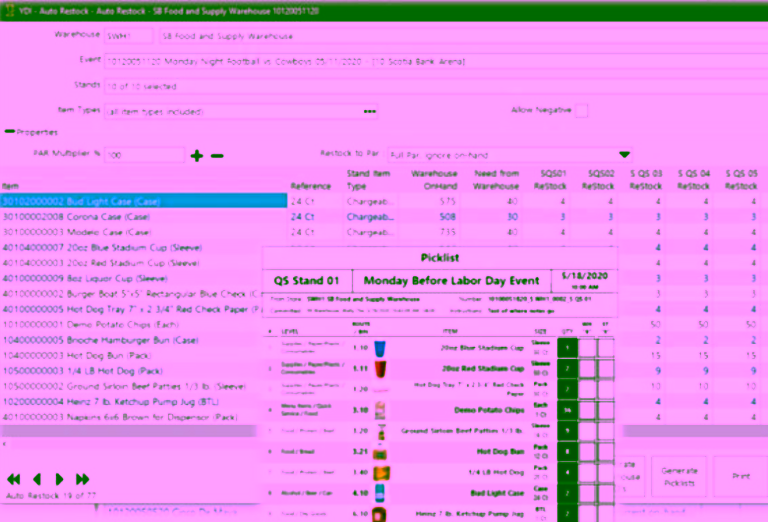This screenshot has width=768, height=522.
Task: Check WH box for Ground Sirloin Beef Patties
Action: [588, 431]
